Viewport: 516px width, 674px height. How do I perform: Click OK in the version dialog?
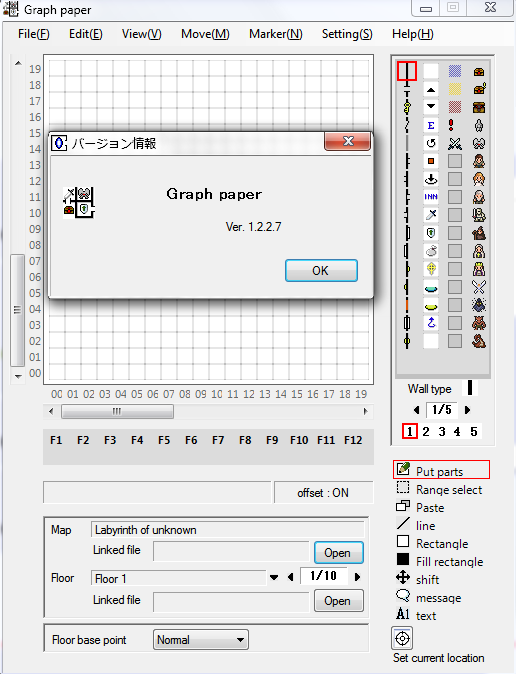coord(321,270)
